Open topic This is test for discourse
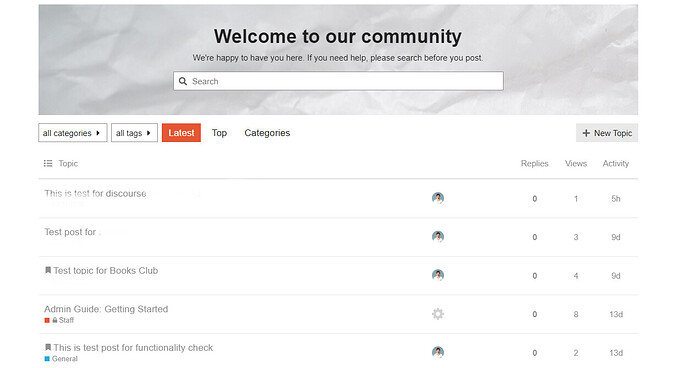Screen dimensions: 690x368 (x=95, y=193)
